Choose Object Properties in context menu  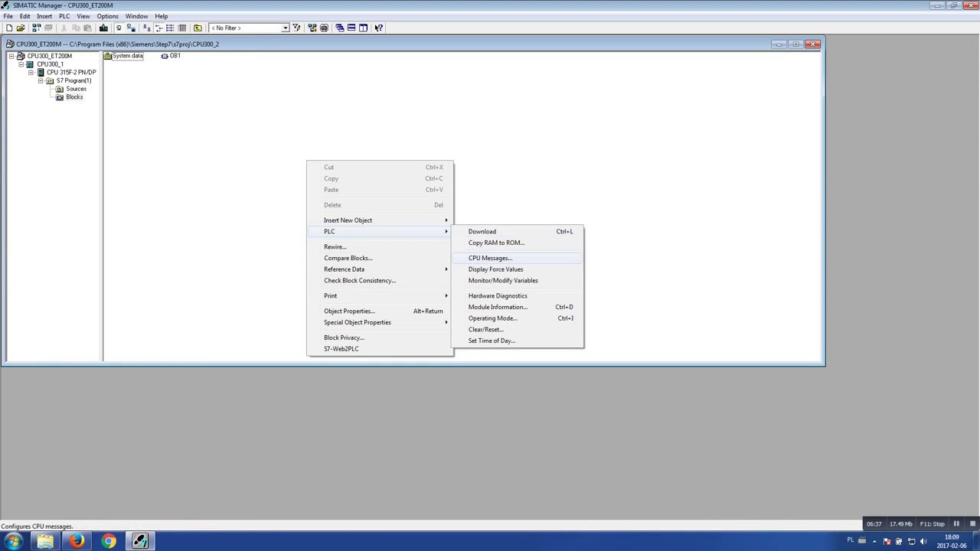pyautogui.click(x=380, y=311)
